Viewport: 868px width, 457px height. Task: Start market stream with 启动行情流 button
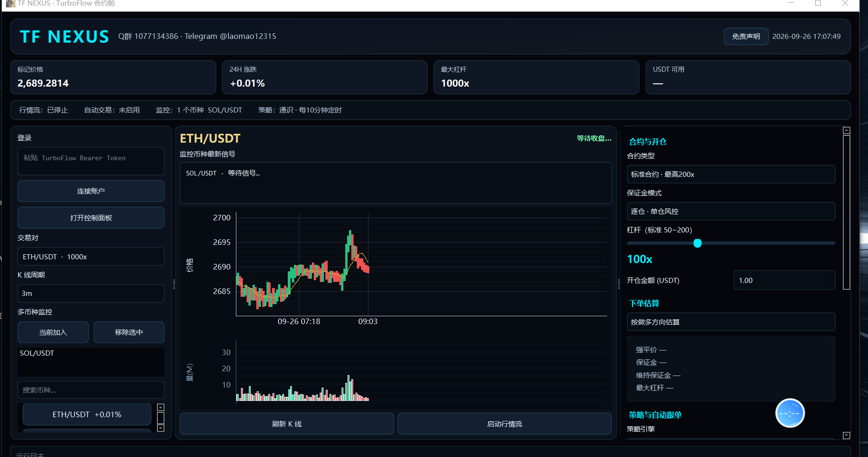click(x=504, y=424)
